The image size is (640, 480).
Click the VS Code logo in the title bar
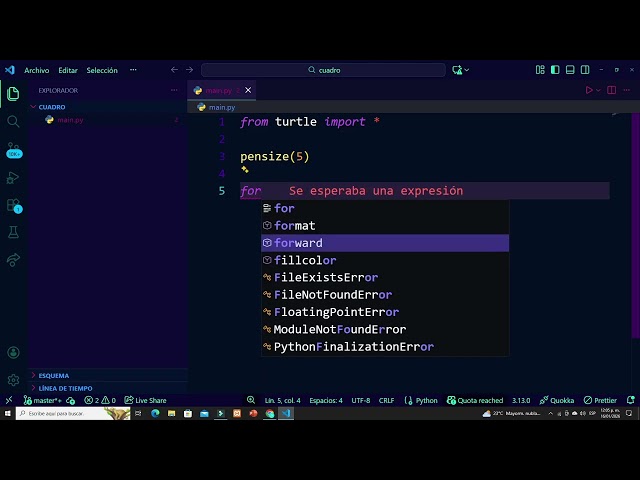10,70
